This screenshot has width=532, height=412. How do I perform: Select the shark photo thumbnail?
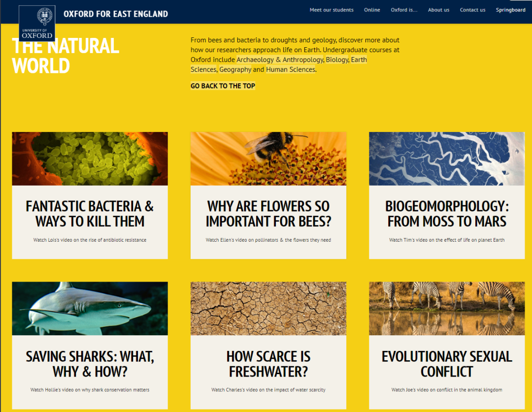90,308
